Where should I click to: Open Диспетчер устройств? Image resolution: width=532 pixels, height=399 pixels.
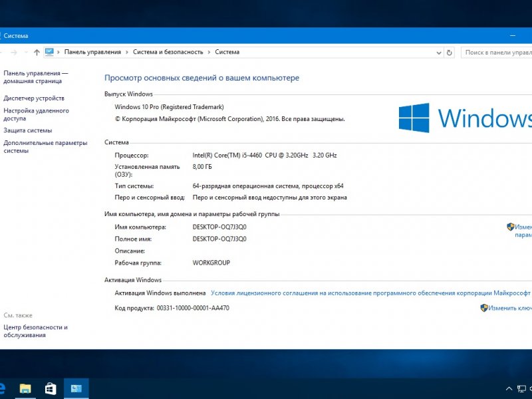coord(34,98)
